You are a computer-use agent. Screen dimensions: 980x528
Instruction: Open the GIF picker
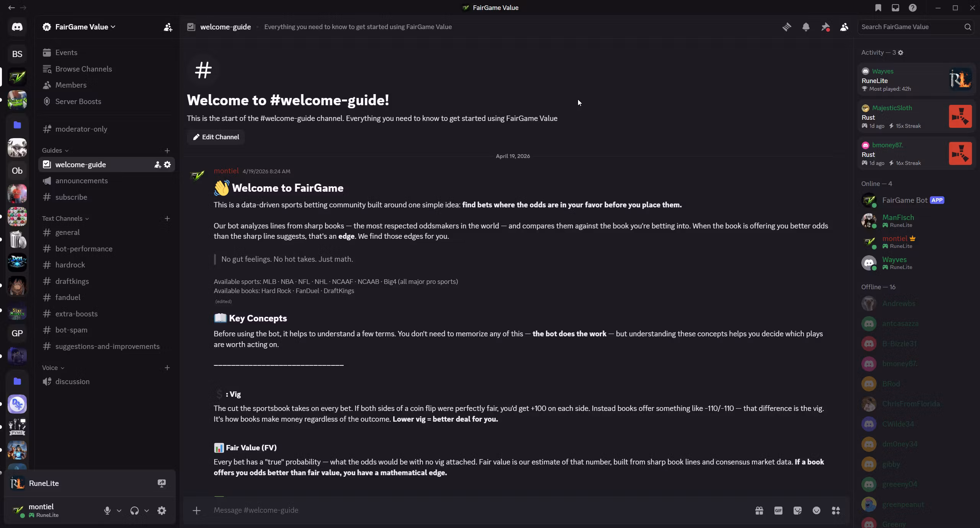tap(778, 510)
